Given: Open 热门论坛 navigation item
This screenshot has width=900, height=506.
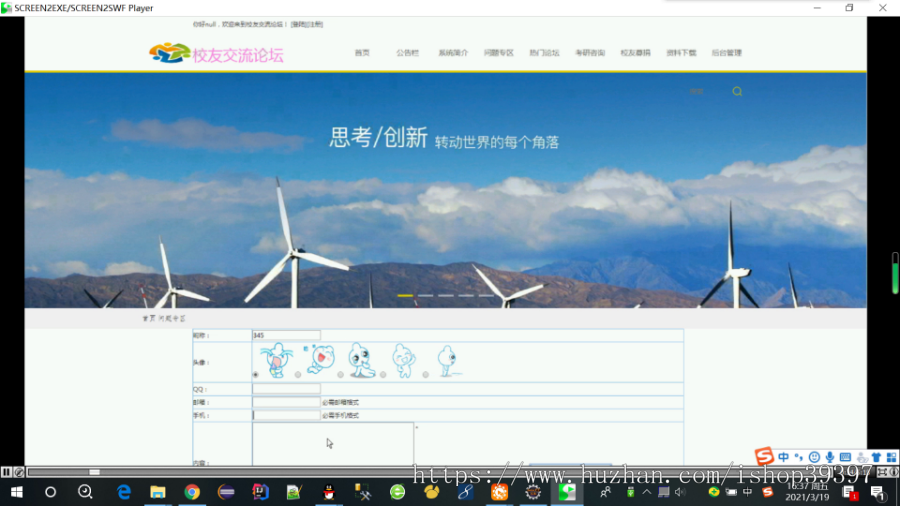Looking at the screenshot, I should (x=544, y=53).
